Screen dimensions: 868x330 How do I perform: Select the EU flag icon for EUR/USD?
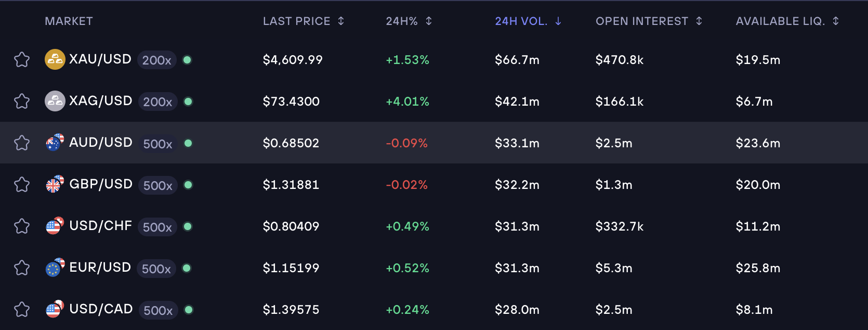point(54,268)
